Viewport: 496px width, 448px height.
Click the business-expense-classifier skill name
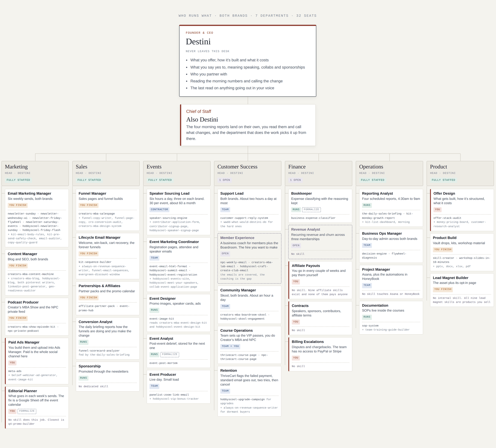(313, 218)
